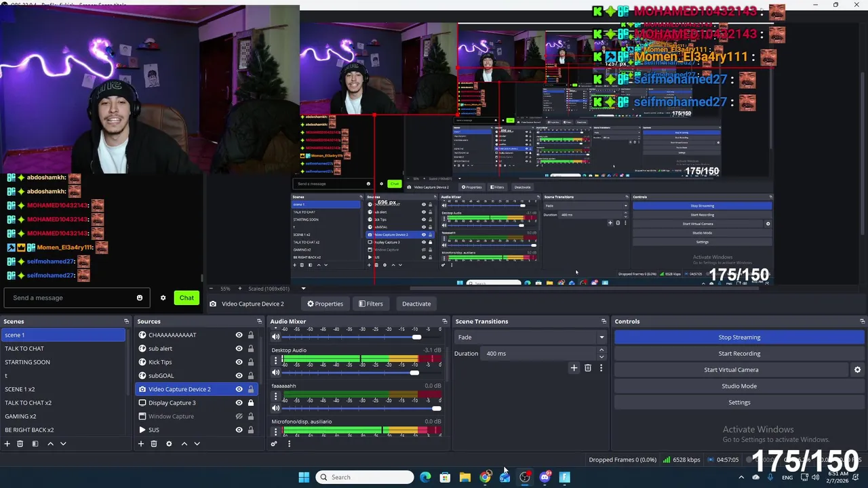This screenshot has width=868, height=488.
Task: Open preview scaling dropdown arrow
Action: [303, 289]
